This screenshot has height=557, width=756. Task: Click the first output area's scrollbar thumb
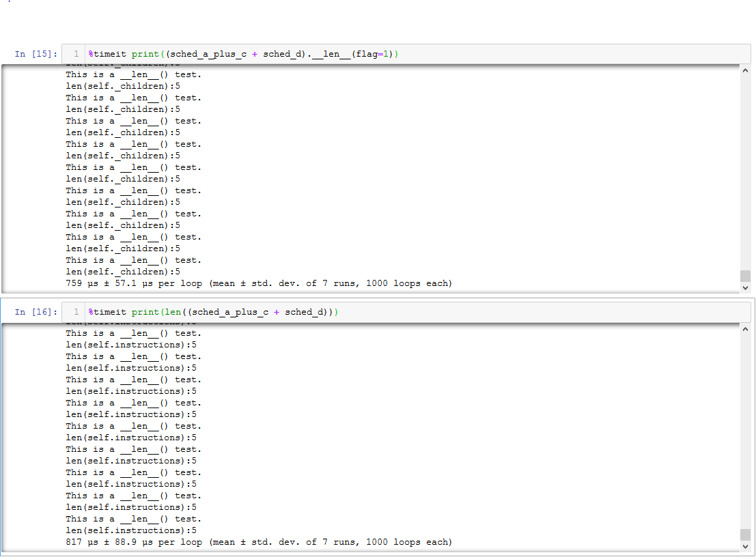point(746,276)
